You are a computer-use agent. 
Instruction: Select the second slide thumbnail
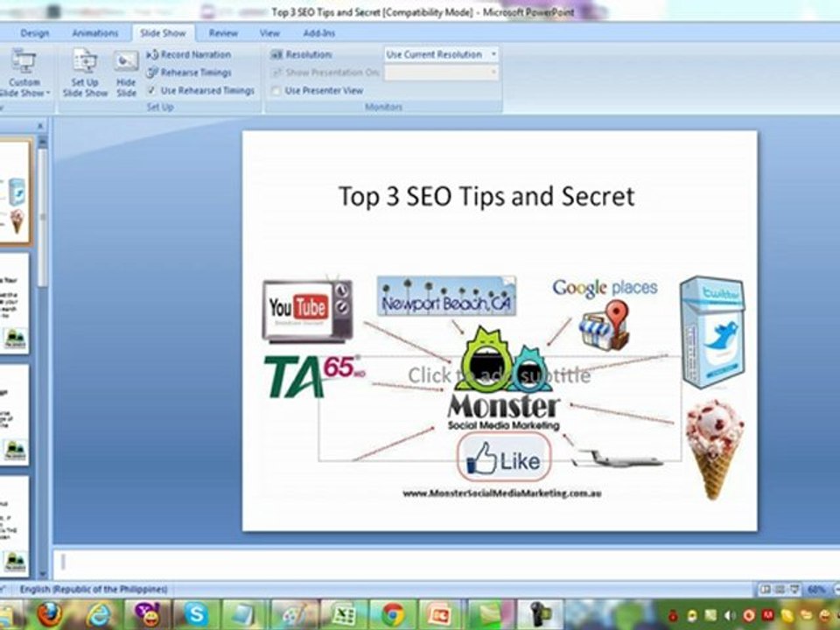(15, 304)
